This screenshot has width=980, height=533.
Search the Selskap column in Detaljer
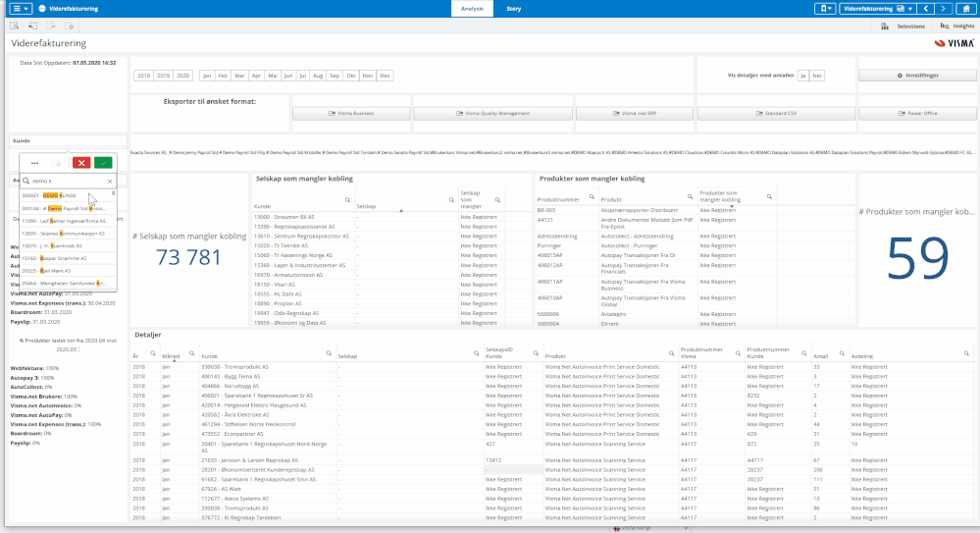(x=476, y=353)
